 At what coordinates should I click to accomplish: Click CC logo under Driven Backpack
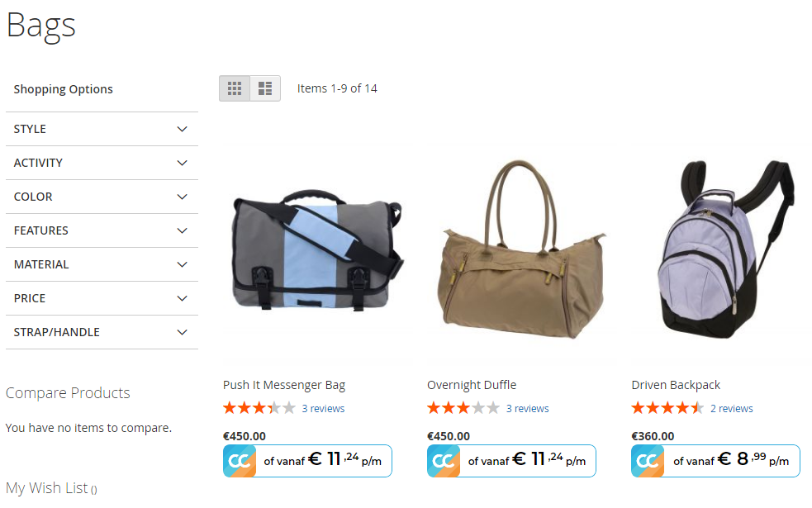648,461
